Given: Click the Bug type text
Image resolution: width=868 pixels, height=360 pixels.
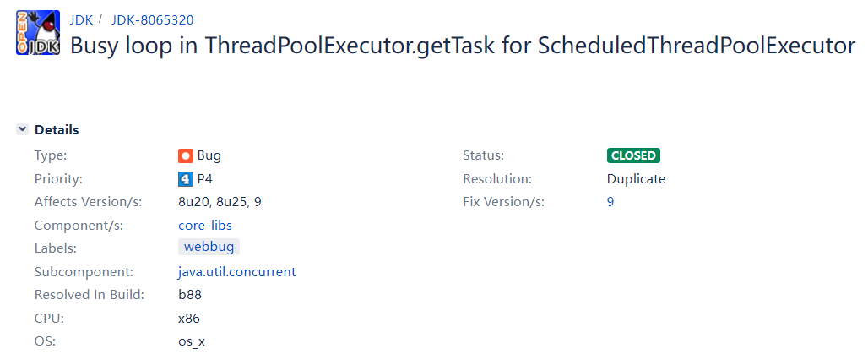Looking at the screenshot, I should [x=209, y=155].
